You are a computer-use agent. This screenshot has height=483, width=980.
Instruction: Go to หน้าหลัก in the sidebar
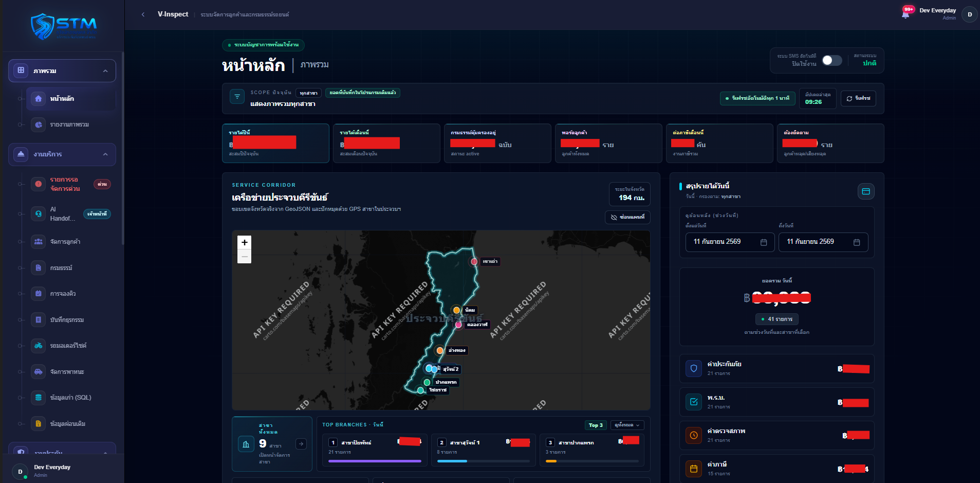[71, 98]
